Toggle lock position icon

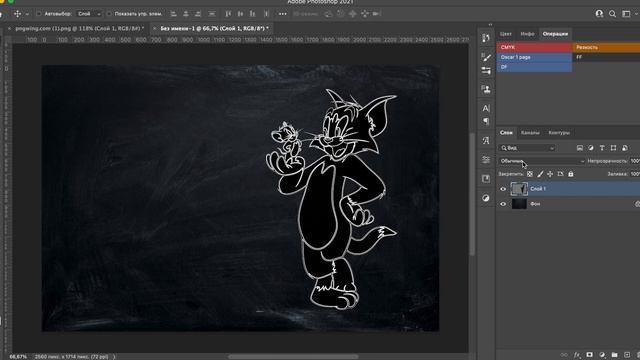click(x=550, y=174)
